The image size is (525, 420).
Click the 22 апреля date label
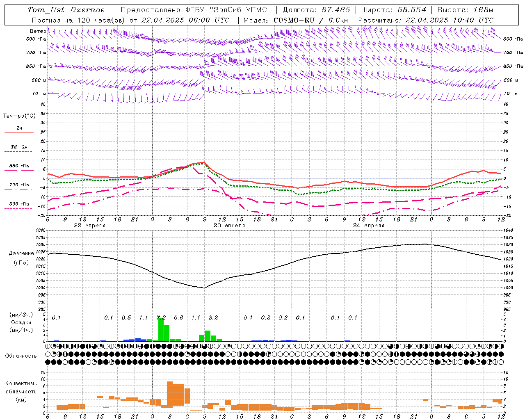click(x=90, y=226)
